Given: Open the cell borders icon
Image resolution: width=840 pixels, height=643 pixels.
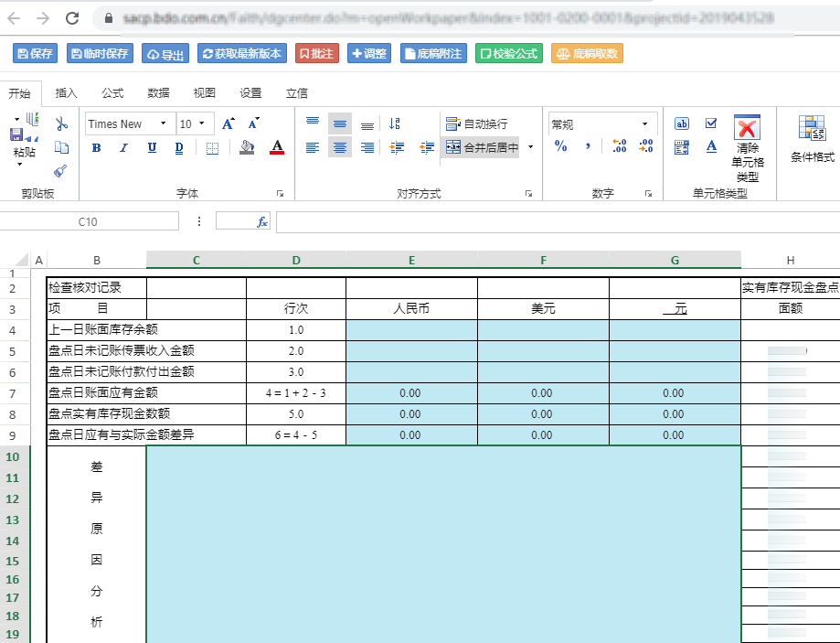Looking at the screenshot, I should point(212,148).
